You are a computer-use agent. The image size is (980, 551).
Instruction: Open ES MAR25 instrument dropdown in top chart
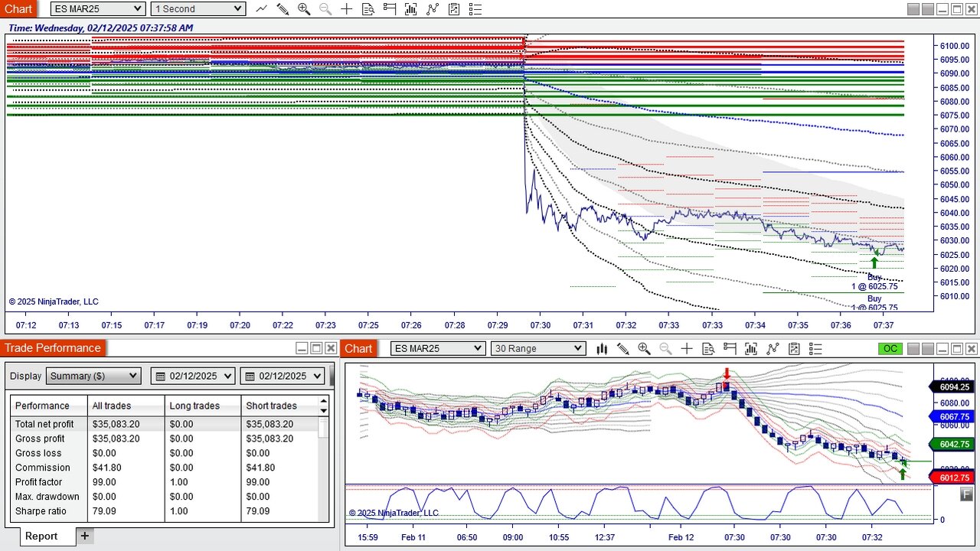click(x=98, y=9)
